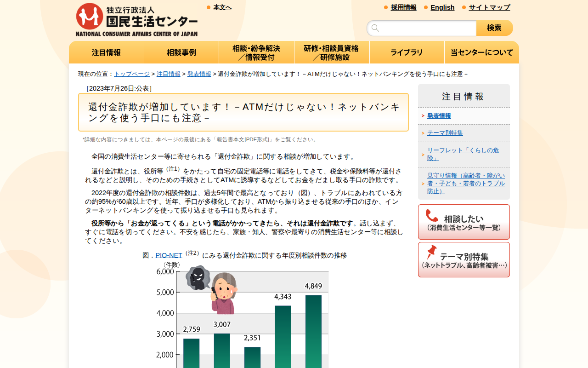This screenshot has width=588, height=368.
Task: Click the 検索 search button
Action: pos(494,28)
